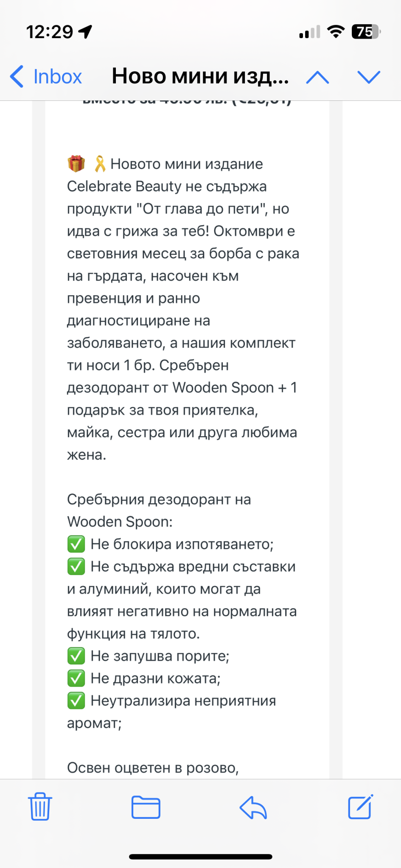Tap the email subject title "Ново мини изд..."
The width and height of the screenshot is (401, 868).
point(200,76)
